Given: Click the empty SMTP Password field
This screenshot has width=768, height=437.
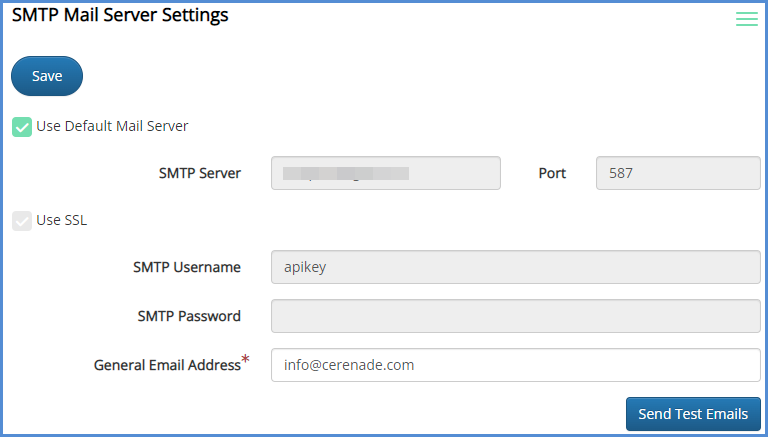Looking at the screenshot, I should click(515, 316).
